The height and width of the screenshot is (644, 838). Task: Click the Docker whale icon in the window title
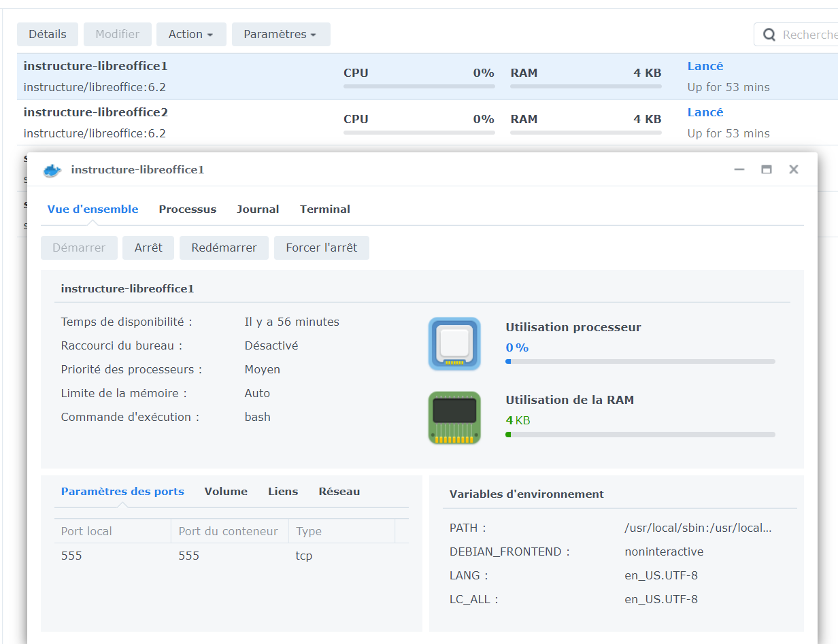point(52,170)
